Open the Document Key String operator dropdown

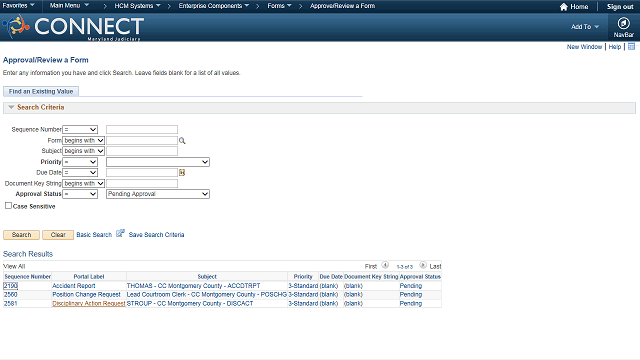[x=84, y=184]
